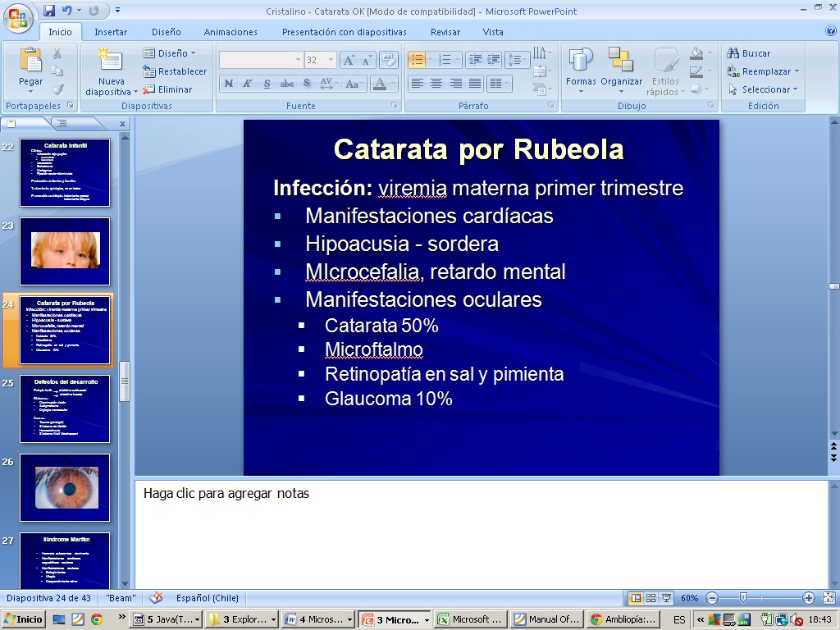Open the Reemplazar dropdown arrow
The height and width of the screenshot is (630, 840).
click(796, 71)
